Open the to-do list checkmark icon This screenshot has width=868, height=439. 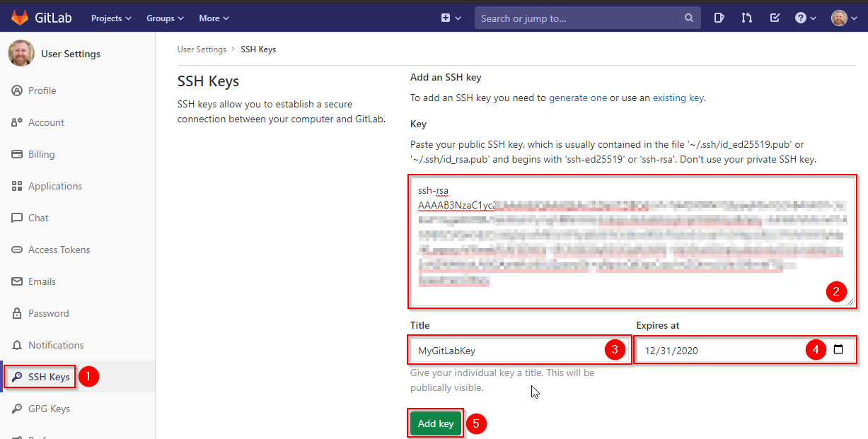(x=775, y=18)
